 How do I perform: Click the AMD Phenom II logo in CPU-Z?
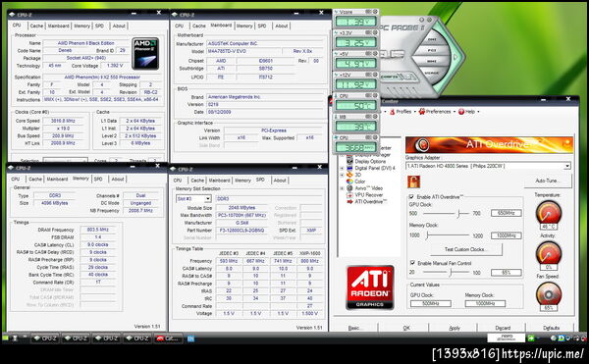click(x=145, y=53)
